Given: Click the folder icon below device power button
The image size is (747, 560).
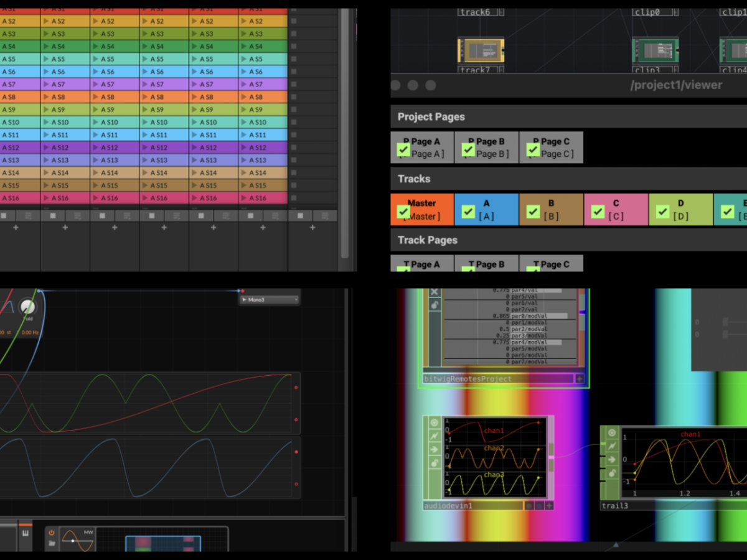Looking at the screenshot, I should (x=52, y=543).
